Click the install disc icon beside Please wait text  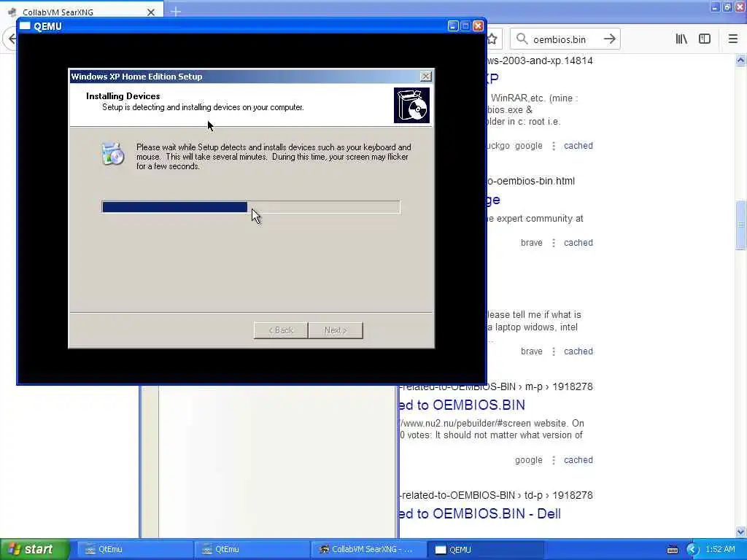click(113, 154)
